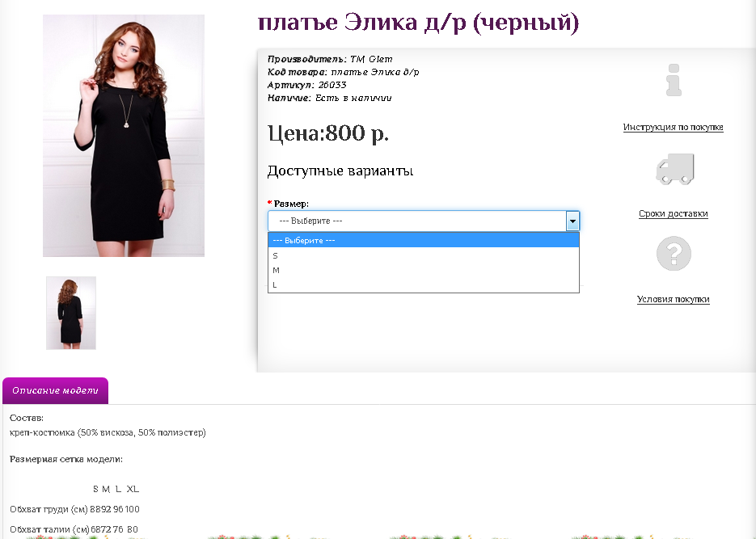756x539 pixels.
Task: Click the size dropdown arrow button
Action: pyautogui.click(x=572, y=221)
